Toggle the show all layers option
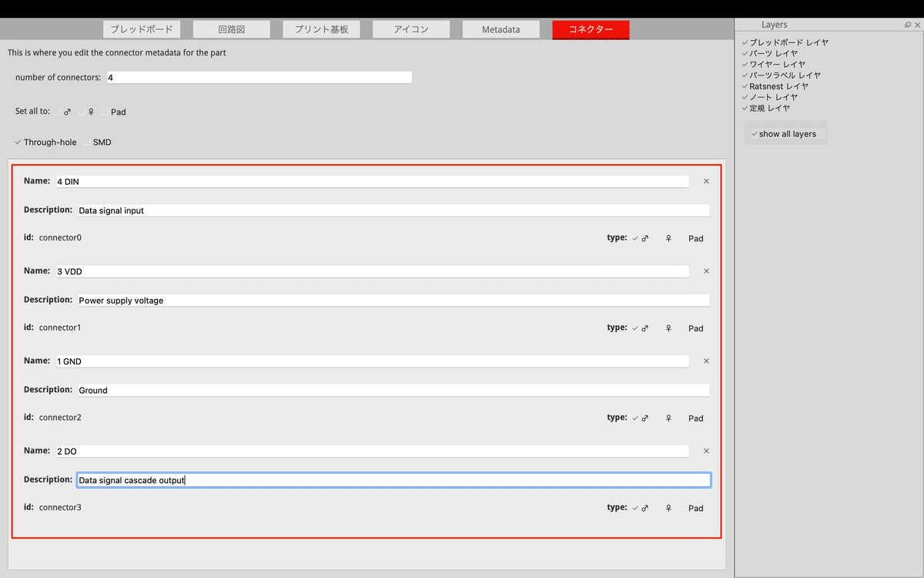Screen dimensions: 924x578 784,134
